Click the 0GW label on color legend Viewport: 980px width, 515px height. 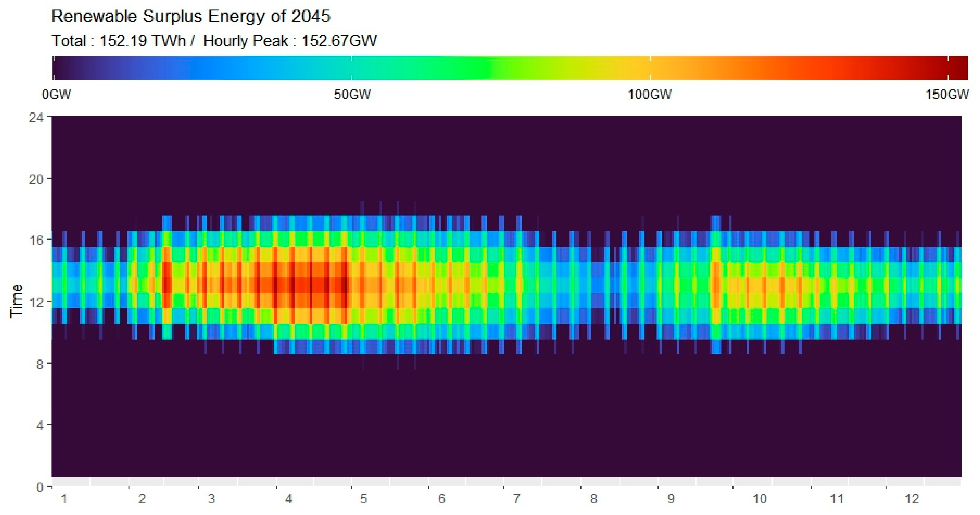point(56,94)
